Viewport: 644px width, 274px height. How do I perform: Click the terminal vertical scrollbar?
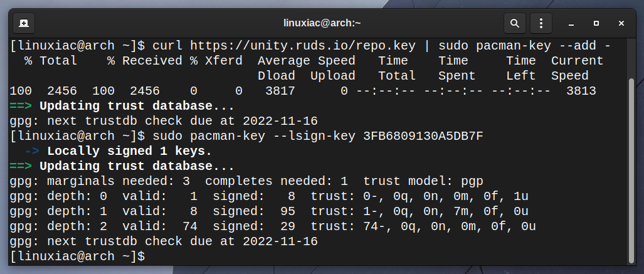coord(631,170)
